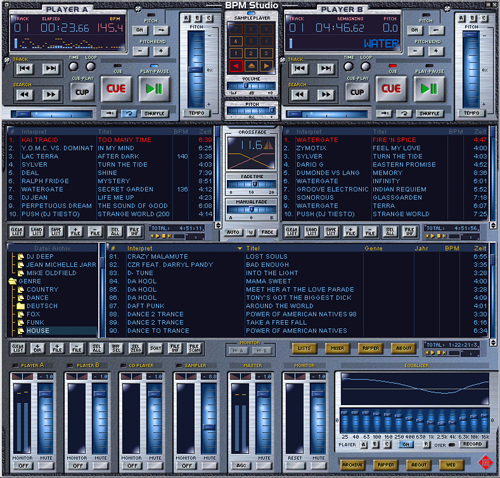Image resolution: width=500 pixels, height=478 pixels.
Task: Toggle Shuffle on Player B
Action: [x=430, y=114]
